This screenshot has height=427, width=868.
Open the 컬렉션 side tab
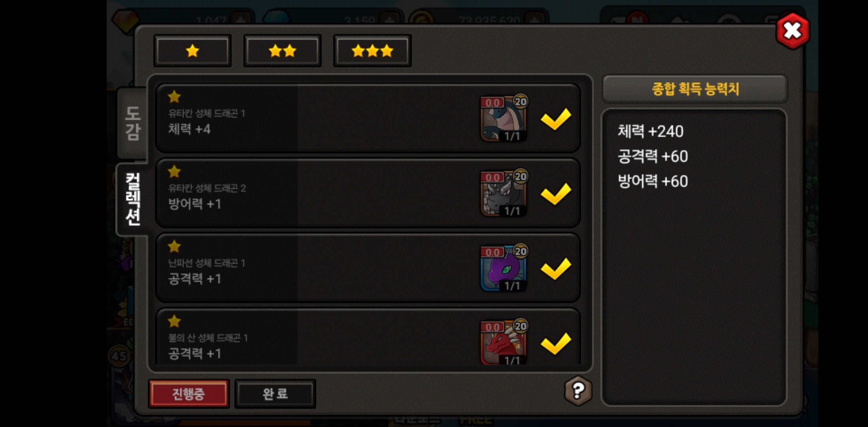tap(132, 199)
